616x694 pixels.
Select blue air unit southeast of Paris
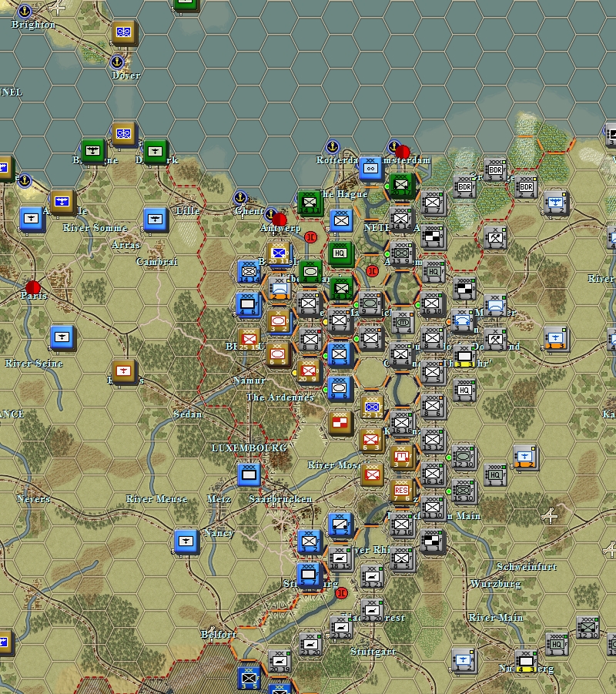pyautogui.click(x=62, y=337)
